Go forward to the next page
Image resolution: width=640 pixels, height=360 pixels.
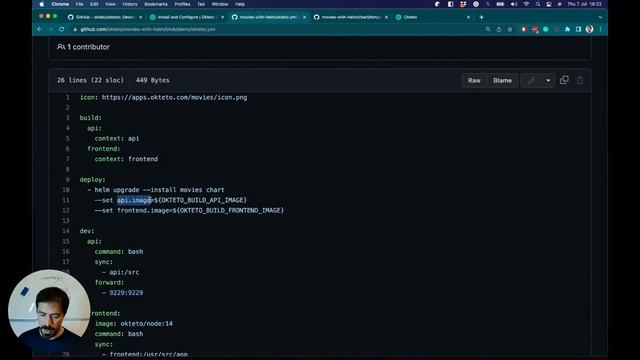click(51, 29)
